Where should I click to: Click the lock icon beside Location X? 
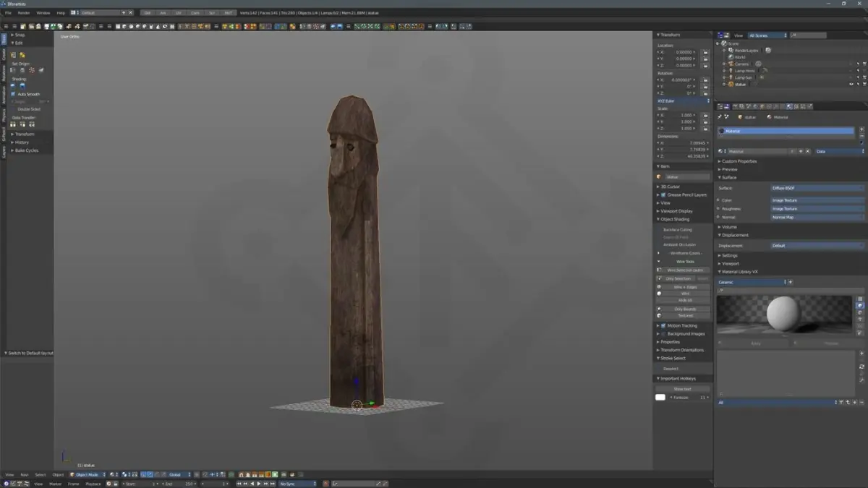coord(705,52)
